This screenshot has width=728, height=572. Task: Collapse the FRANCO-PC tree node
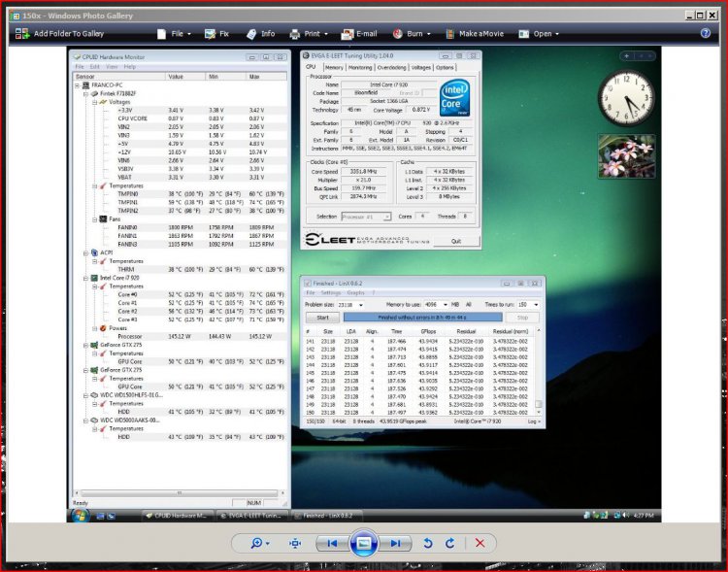pos(77,85)
